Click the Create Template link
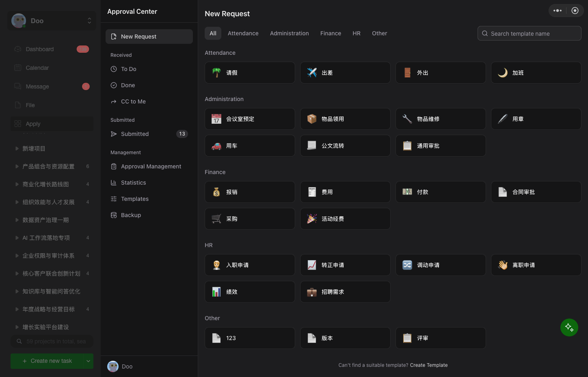 [429, 365]
